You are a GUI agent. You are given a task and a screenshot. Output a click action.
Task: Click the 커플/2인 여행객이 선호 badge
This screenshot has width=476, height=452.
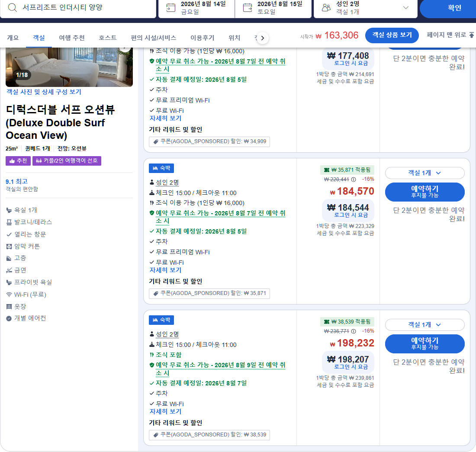[67, 161]
